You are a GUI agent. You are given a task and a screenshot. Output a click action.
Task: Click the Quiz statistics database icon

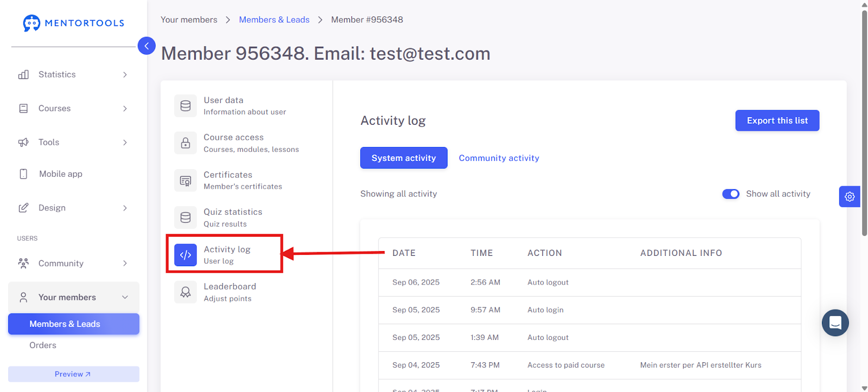pos(186,217)
